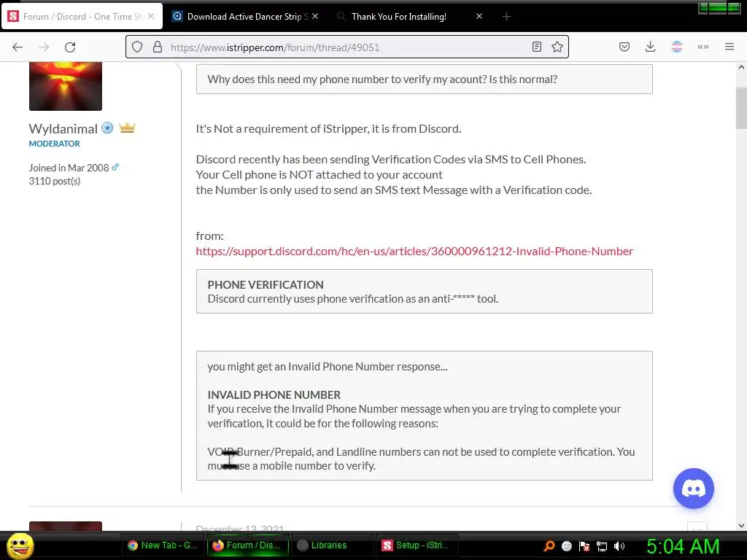Click the site security padlock icon
The height and width of the screenshot is (560, 747).
(x=158, y=47)
